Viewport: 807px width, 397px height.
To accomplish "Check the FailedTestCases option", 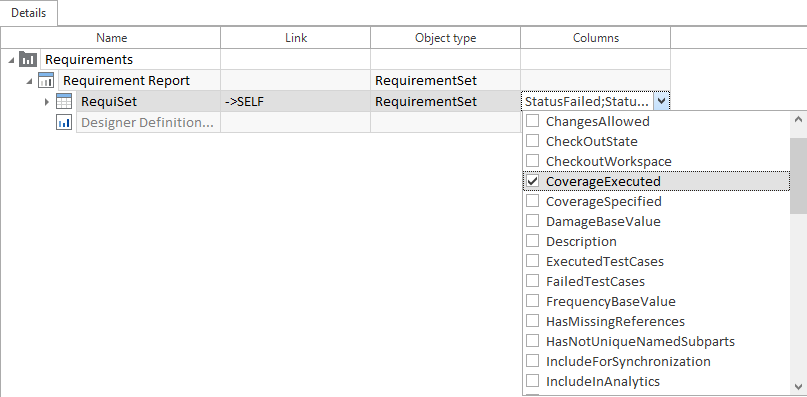I will (x=533, y=281).
